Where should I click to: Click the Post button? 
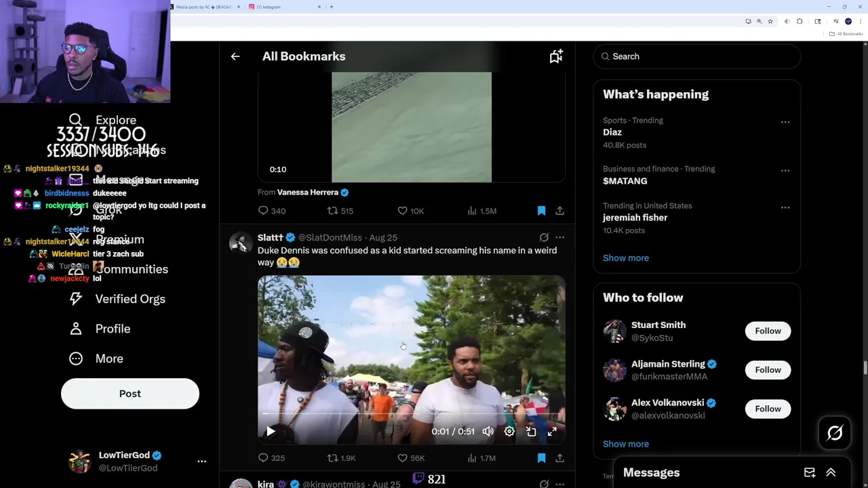coord(130,394)
